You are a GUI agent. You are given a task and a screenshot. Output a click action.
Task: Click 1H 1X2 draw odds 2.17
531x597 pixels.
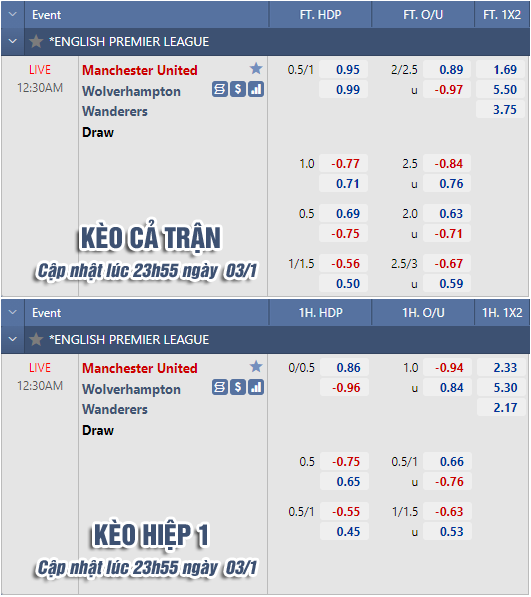coord(501,408)
